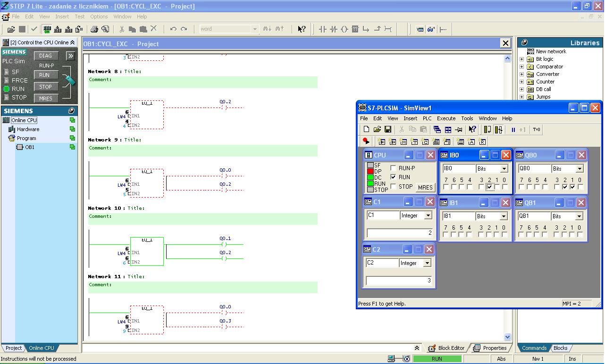Toggle bit 3 checkbox in QB1

pos(557,235)
